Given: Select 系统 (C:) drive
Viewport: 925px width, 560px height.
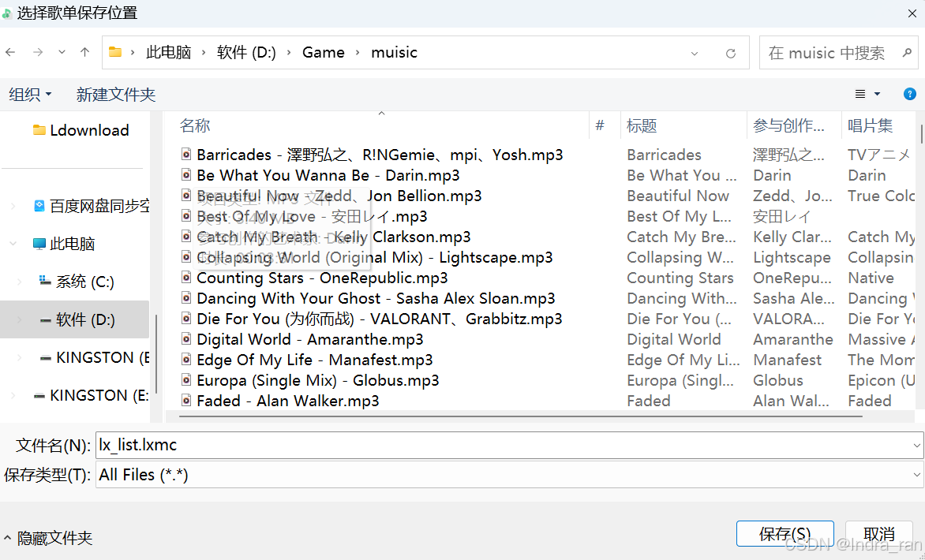Looking at the screenshot, I should 77,282.
